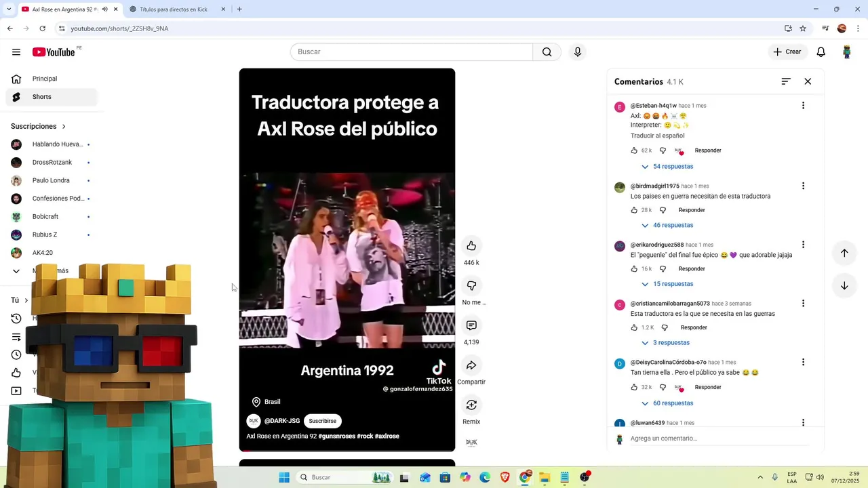Screen dimensions: 868x488
Task: Dislike the erikarodriguez588 comment
Action: [663, 269]
